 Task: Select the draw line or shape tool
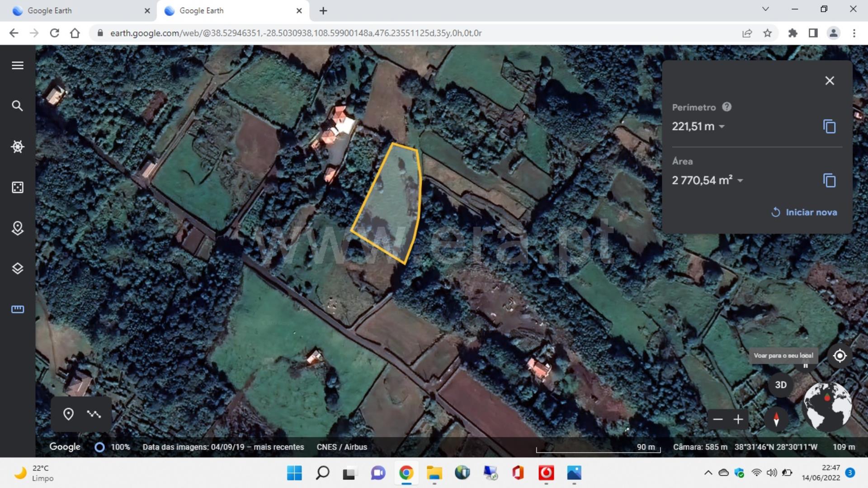(94, 414)
